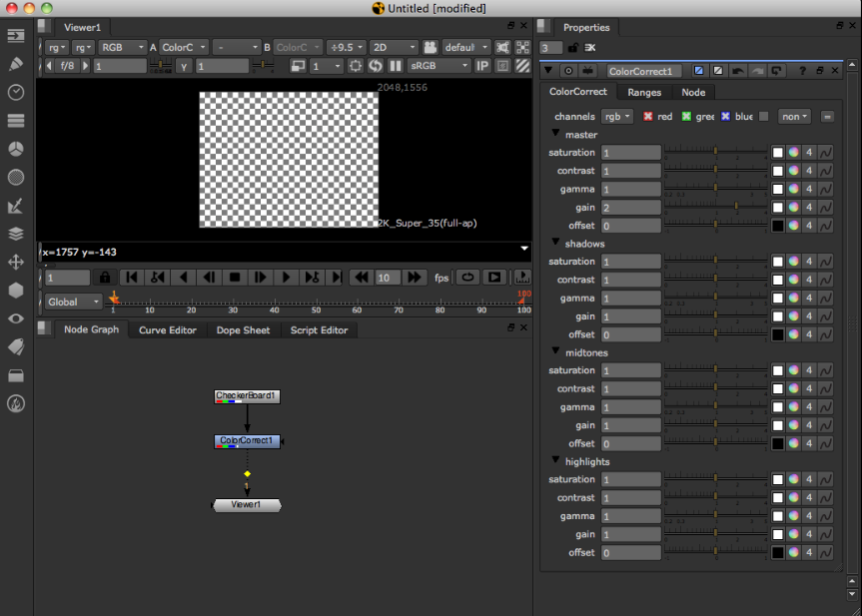Open the master saturation animation curve menu
Screen dimensions: 862x616
pyautogui.click(x=826, y=153)
